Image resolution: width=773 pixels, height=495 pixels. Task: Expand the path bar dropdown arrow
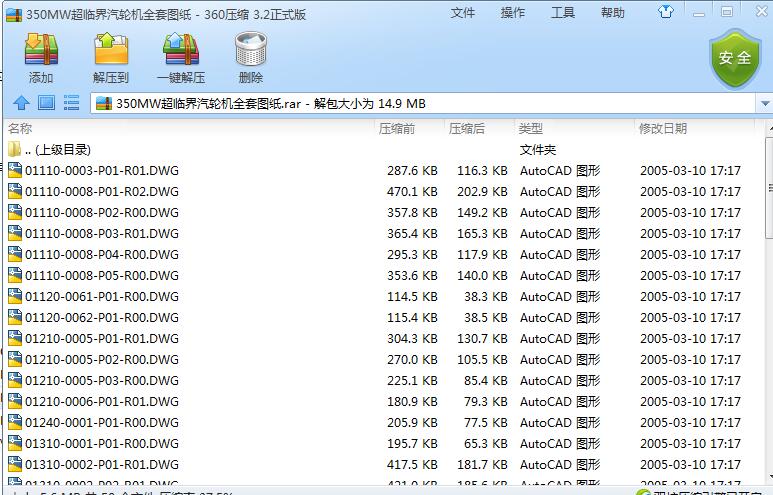click(x=765, y=104)
